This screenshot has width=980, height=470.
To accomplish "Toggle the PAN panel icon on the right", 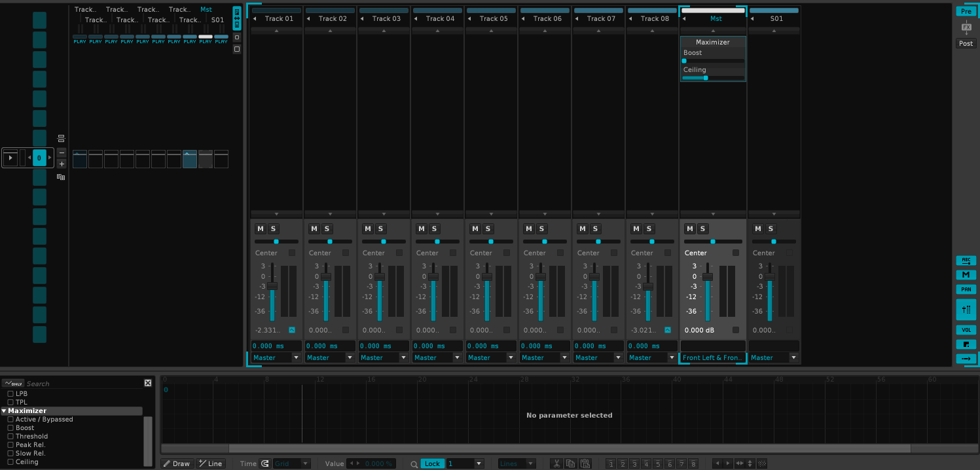I will tap(966, 289).
